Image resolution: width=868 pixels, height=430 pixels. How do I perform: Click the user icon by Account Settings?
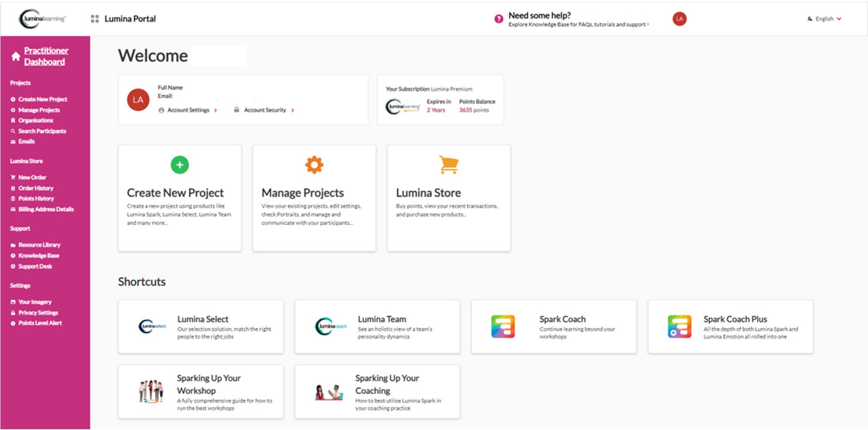161,110
